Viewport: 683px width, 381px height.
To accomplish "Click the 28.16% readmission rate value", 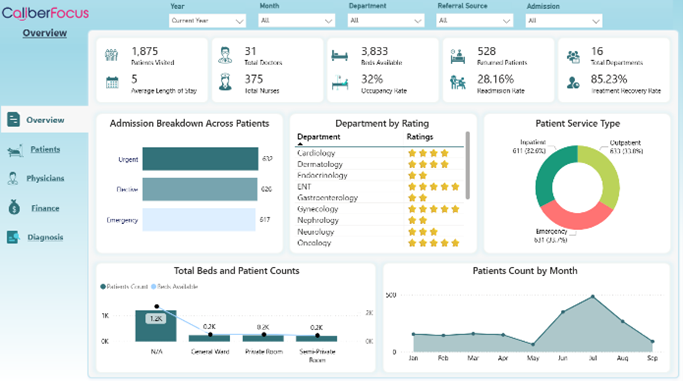I will point(496,79).
